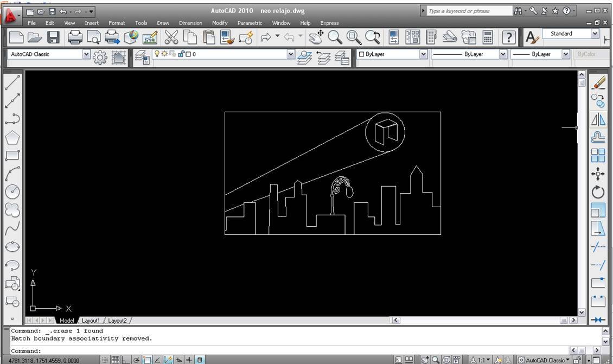Activate the Pan hand tool
Viewport: 613px width, 364px height.
pos(316,37)
